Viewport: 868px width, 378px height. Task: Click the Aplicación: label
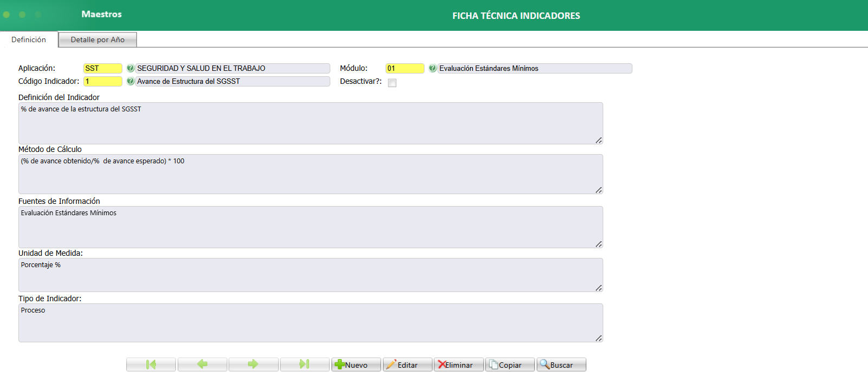tap(37, 68)
